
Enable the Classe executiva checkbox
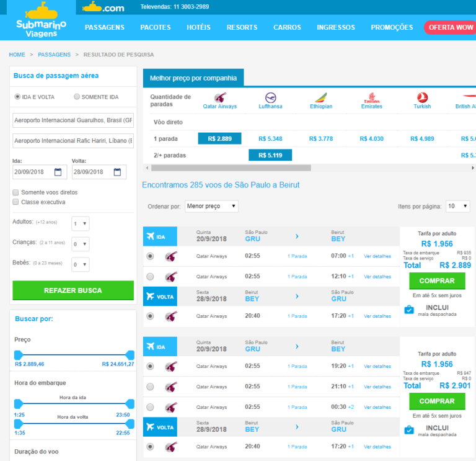point(16,202)
